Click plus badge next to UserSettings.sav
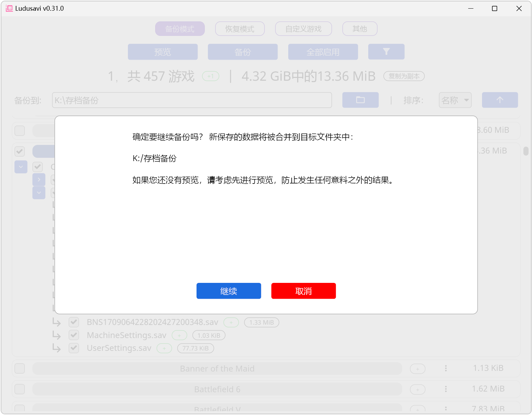532x415 pixels. (164, 348)
